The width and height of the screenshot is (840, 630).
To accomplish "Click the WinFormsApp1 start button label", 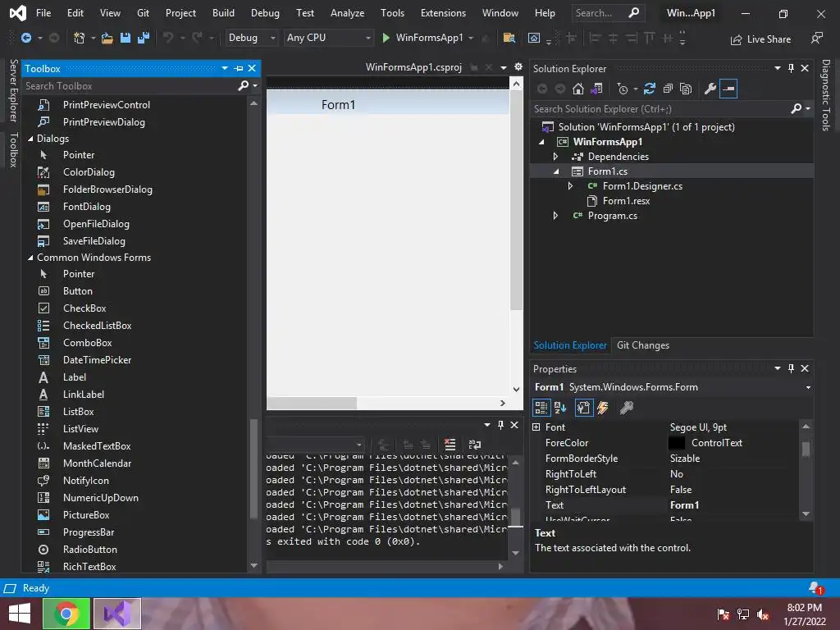I will coord(429,38).
